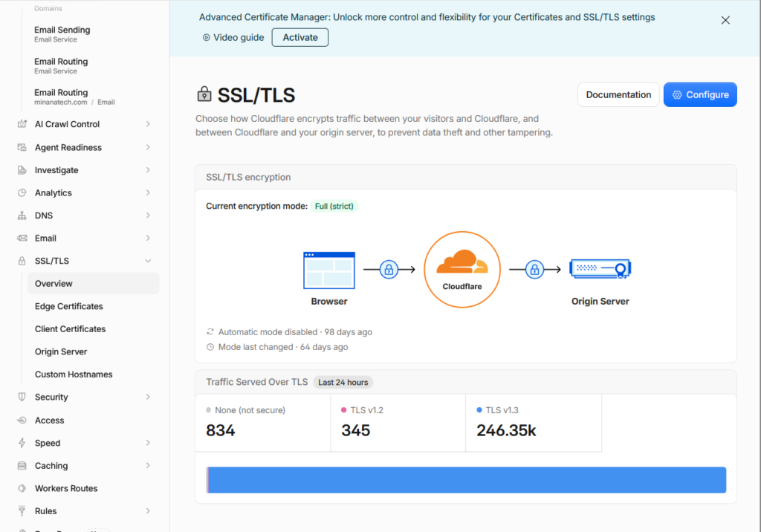Open Custom Hostnames page

[x=74, y=374]
